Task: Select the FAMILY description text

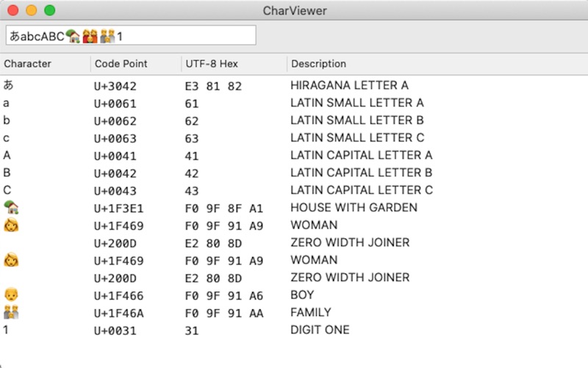Action: [x=311, y=312]
